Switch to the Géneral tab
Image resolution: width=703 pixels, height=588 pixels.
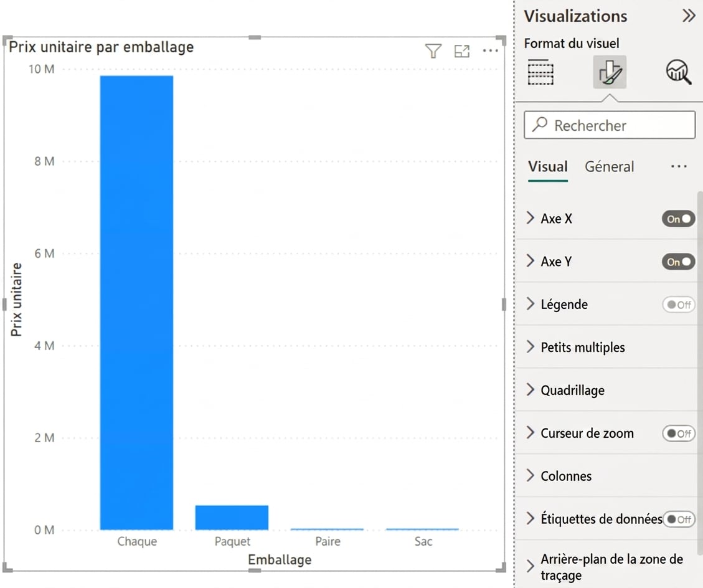[610, 167]
